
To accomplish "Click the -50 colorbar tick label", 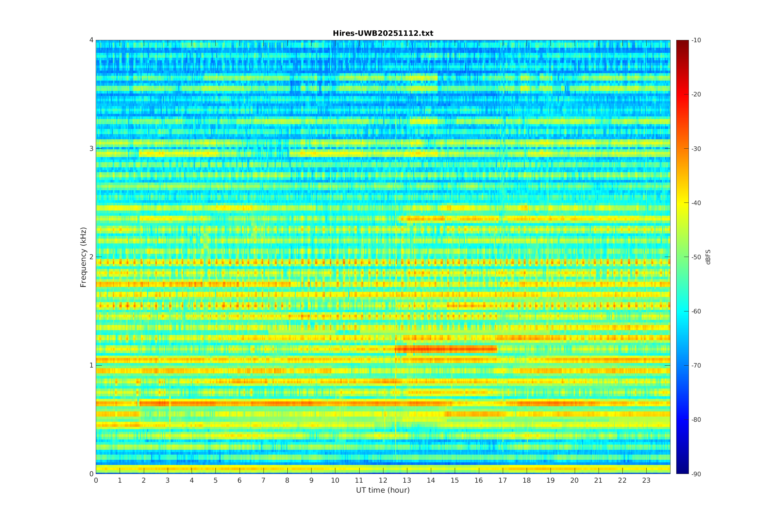I will tap(696, 257).
